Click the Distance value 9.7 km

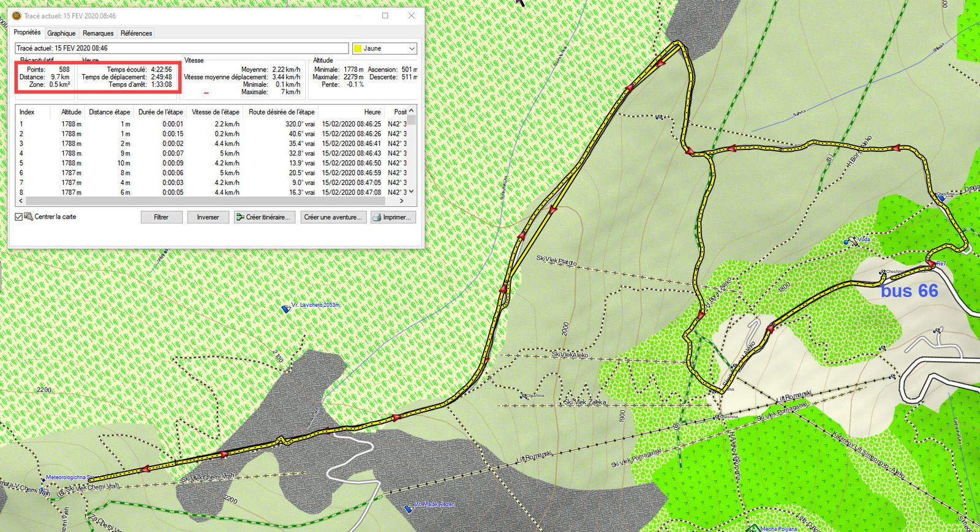coord(60,77)
